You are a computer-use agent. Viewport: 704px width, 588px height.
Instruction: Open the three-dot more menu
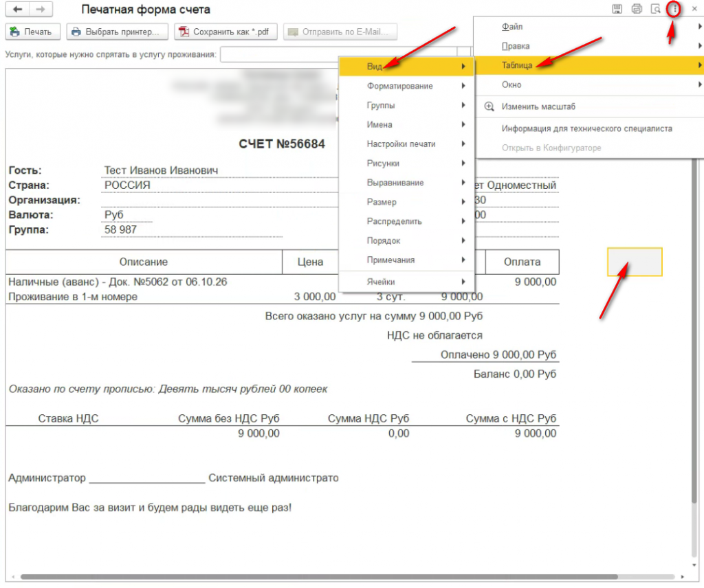[x=674, y=9]
